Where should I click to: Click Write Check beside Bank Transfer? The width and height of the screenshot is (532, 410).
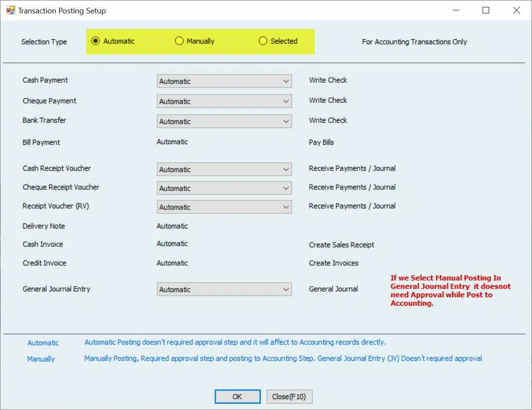(328, 120)
